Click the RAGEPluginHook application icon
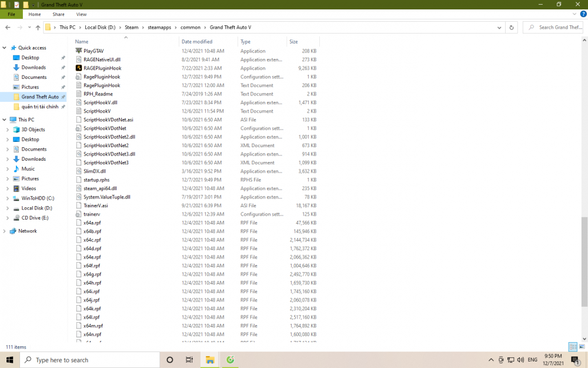Screen dimensions: 588x368 pyautogui.click(x=78, y=68)
